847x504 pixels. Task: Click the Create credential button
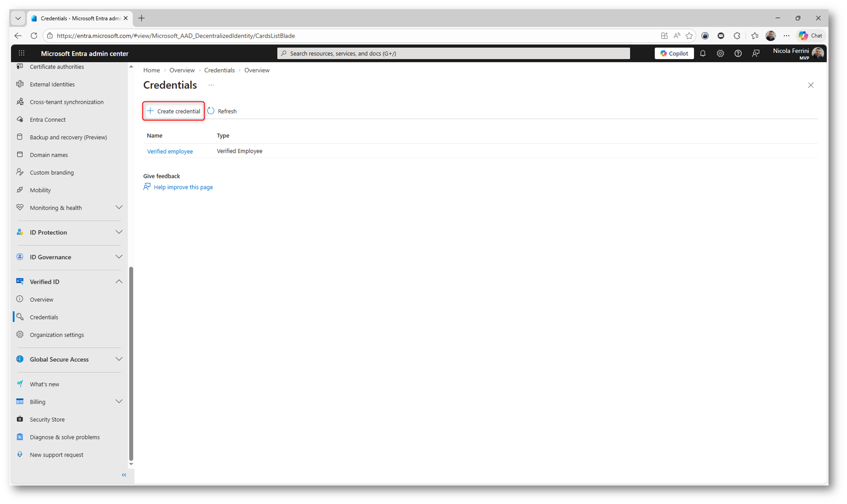[x=174, y=111]
